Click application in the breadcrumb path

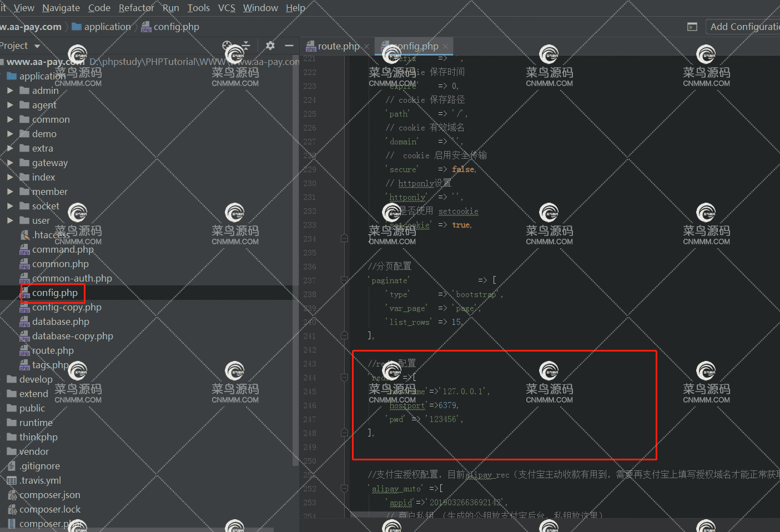pos(107,27)
